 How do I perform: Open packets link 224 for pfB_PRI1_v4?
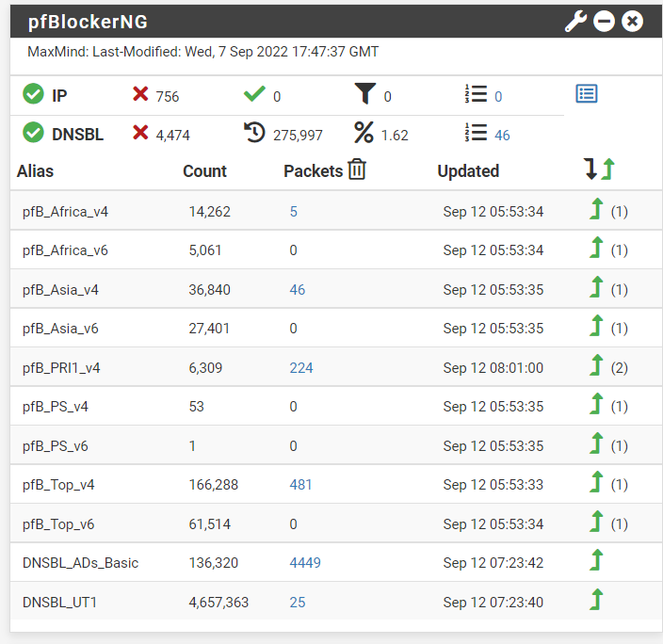pyautogui.click(x=301, y=368)
